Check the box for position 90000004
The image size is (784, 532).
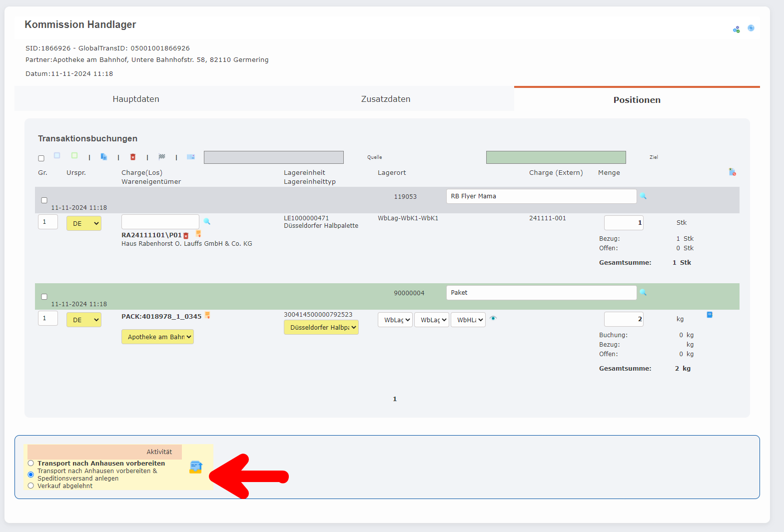[44, 297]
